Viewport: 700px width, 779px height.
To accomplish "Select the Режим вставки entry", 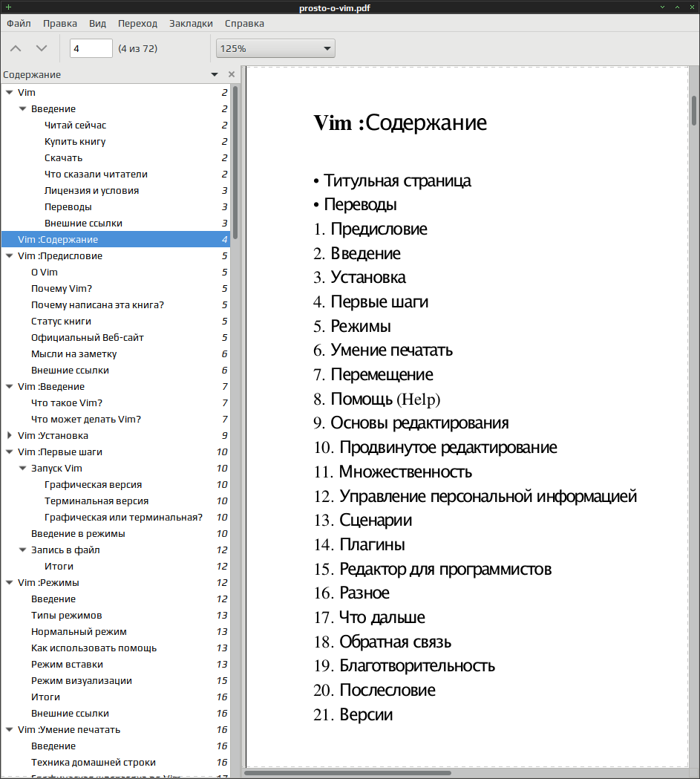I will (x=67, y=664).
